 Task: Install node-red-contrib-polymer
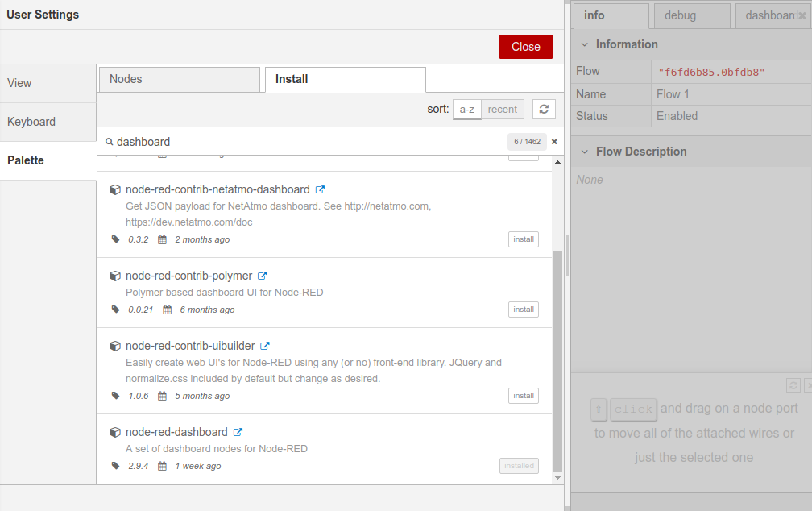(524, 310)
